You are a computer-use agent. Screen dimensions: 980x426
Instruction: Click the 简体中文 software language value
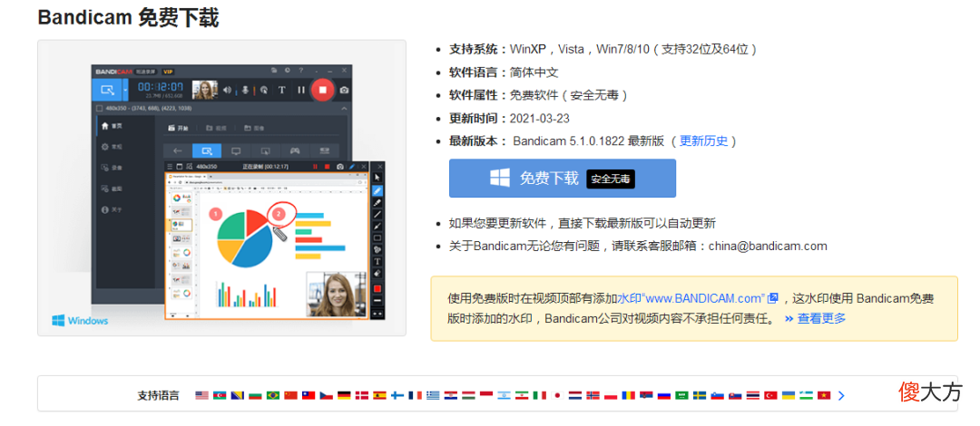tap(534, 72)
